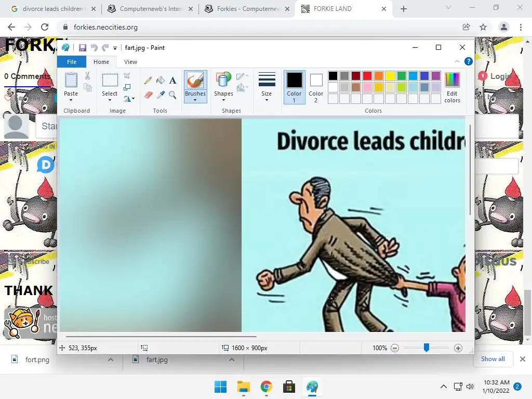Expand fort.png download options chevron
The image size is (532, 399).
[x=111, y=360]
